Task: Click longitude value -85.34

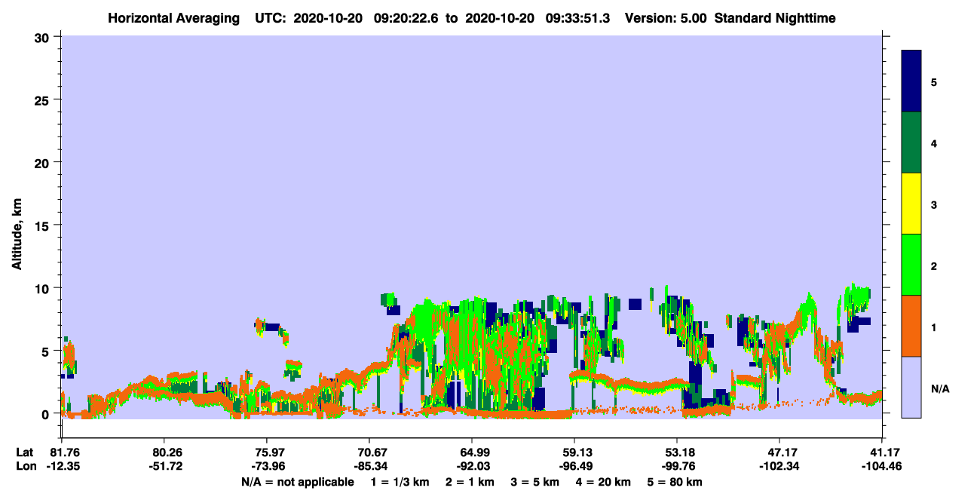Action: coord(369,466)
